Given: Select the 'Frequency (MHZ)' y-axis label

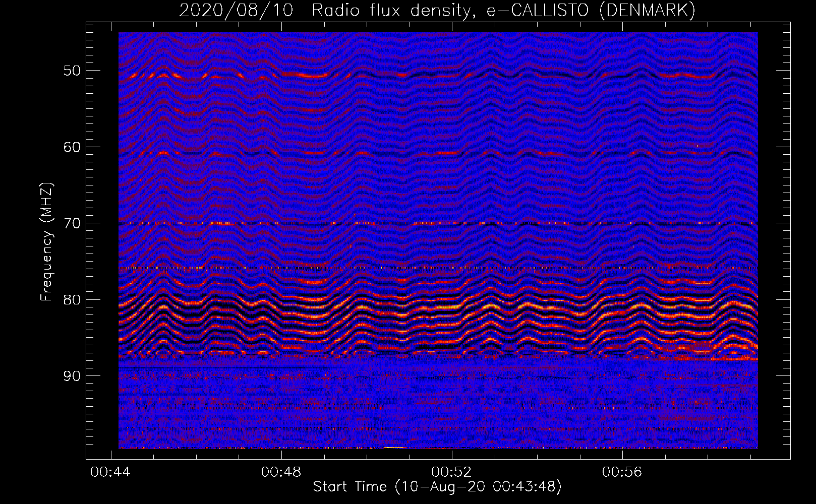Looking at the screenshot, I should (46, 242).
